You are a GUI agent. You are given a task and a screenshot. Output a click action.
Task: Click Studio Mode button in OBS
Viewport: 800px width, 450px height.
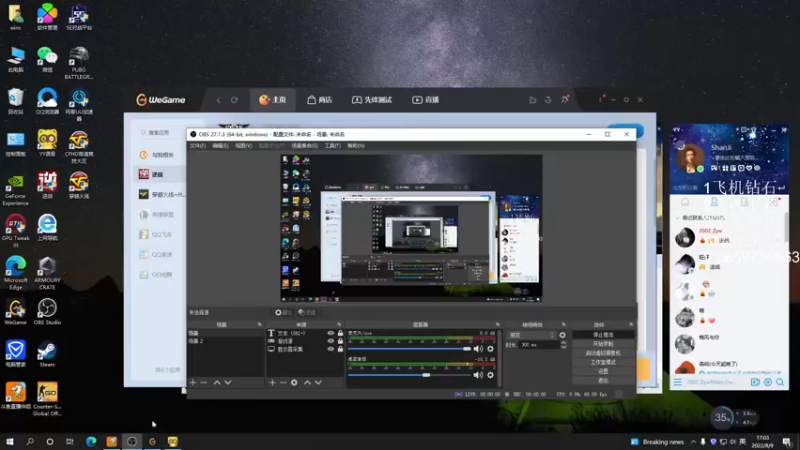point(603,362)
